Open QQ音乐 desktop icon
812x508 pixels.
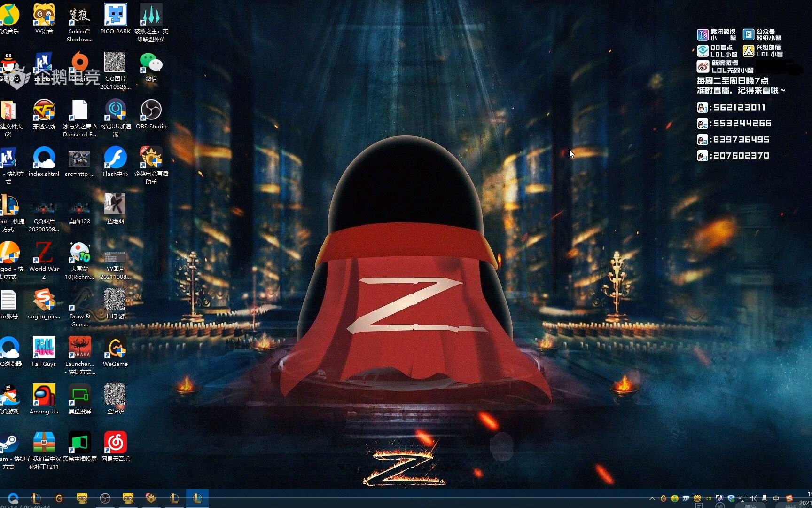coord(9,19)
